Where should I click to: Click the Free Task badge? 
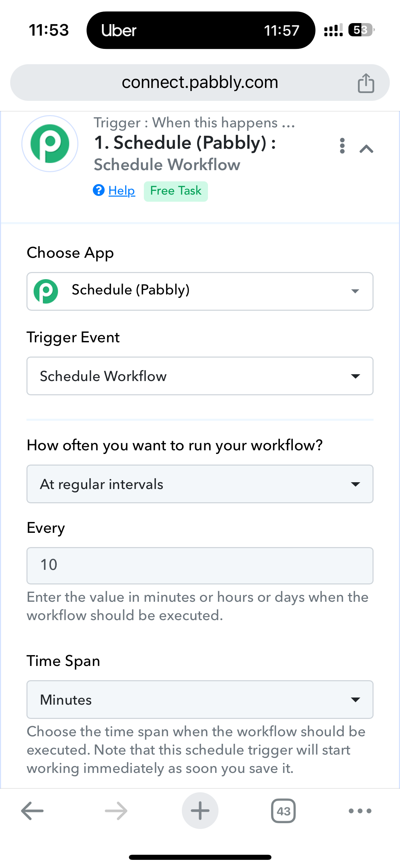[176, 191]
